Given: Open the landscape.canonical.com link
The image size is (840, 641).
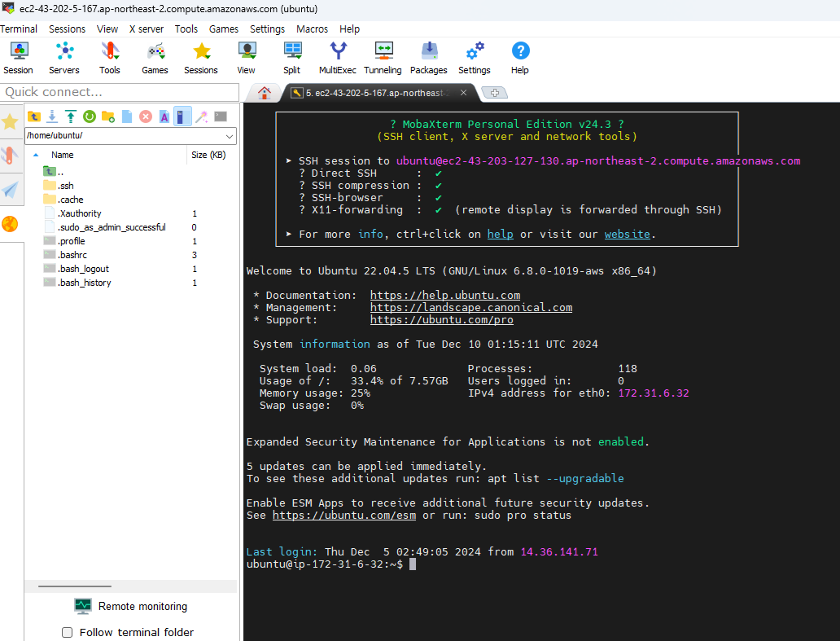Looking at the screenshot, I should (471, 308).
